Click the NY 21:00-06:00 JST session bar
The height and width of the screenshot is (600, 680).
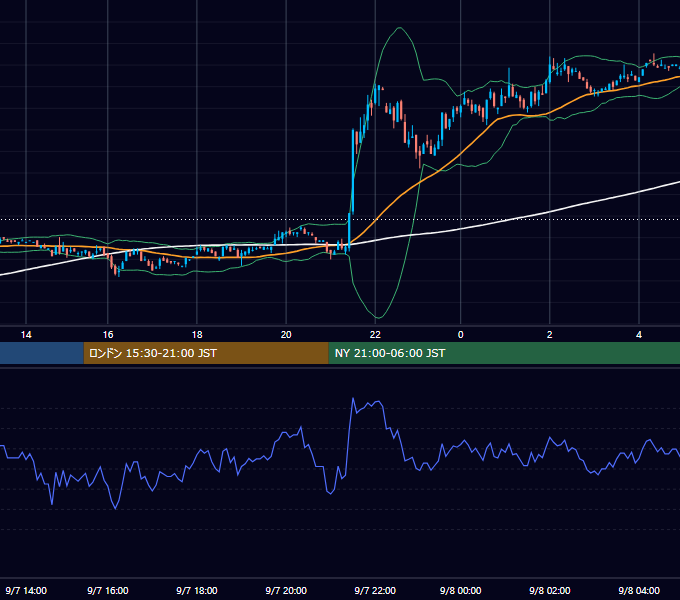click(504, 353)
